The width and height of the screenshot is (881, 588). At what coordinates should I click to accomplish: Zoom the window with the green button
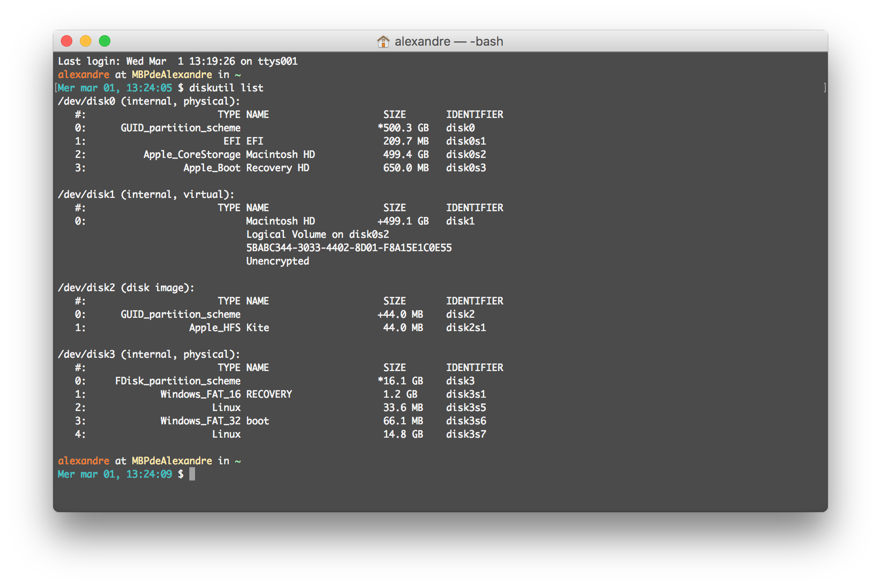(x=105, y=41)
